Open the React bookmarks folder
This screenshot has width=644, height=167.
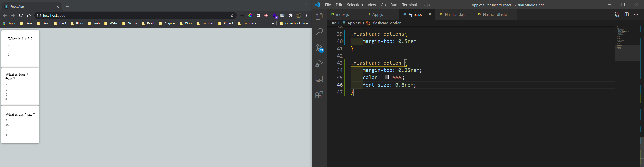point(148,23)
